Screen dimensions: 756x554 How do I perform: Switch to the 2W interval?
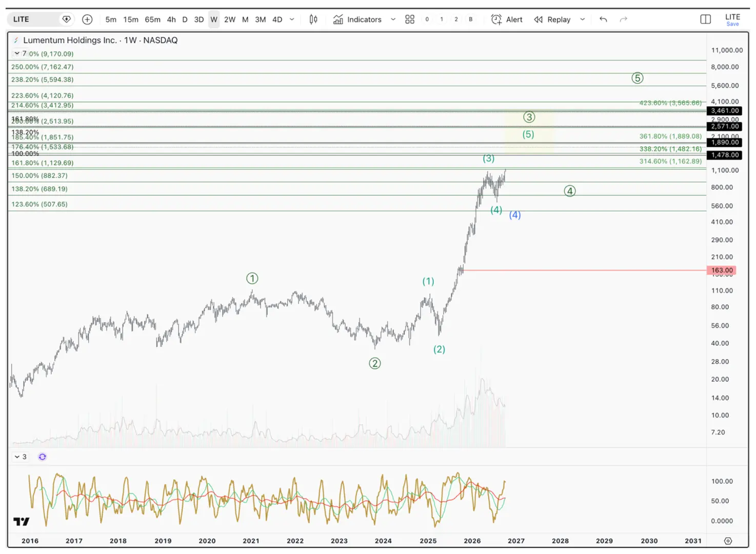(230, 19)
